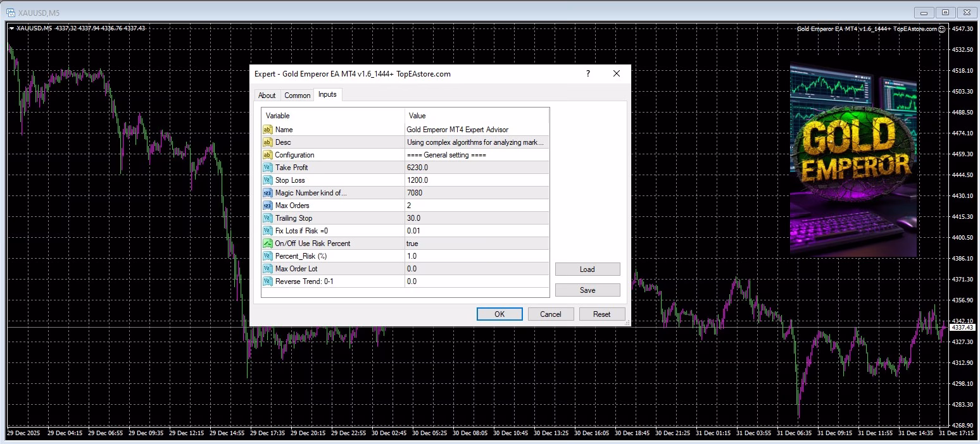This screenshot has height=444, width=980.
Task: Click the Variable column header
Action: 333,116
